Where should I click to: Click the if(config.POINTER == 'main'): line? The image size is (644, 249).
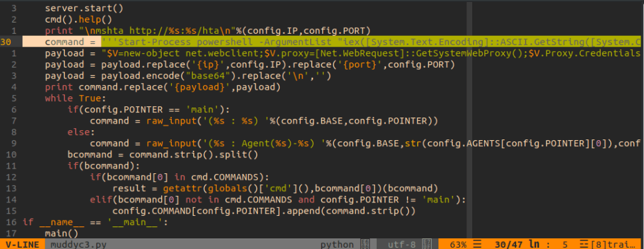click(x=149, y=110)
